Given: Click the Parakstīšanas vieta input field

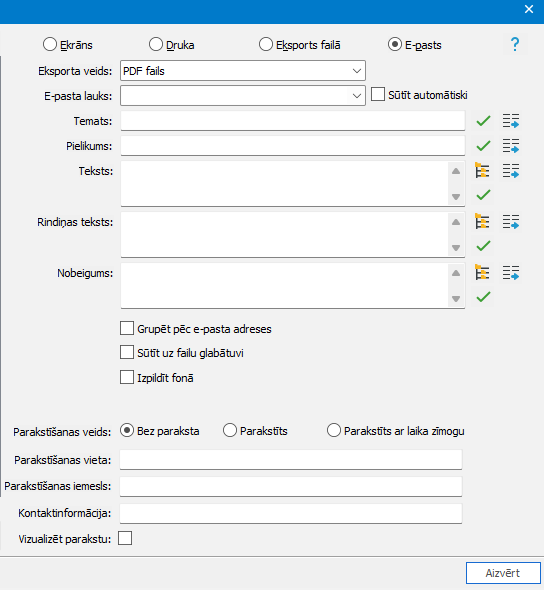Looking at the screenshot, I should click(291, 459).
